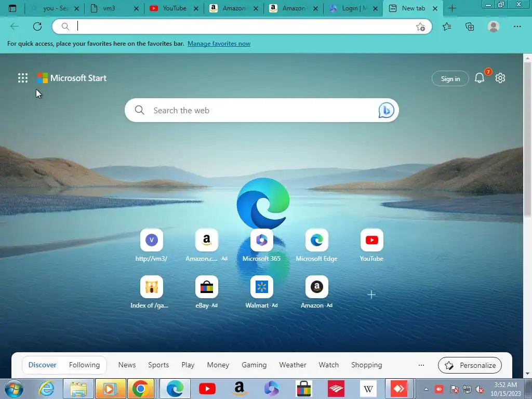Open Windows Explorer folder in taskbar
The width and height of the screenshot is (532, 399).
78,389
